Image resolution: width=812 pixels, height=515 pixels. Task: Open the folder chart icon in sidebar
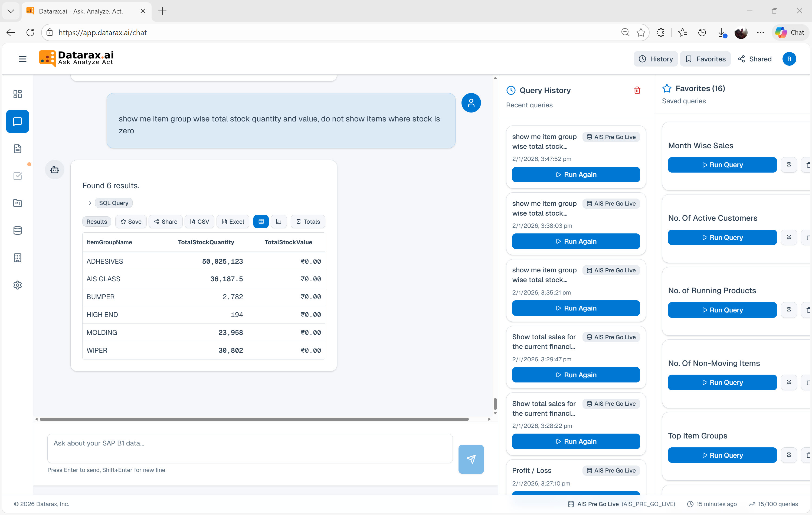point(18,203)
